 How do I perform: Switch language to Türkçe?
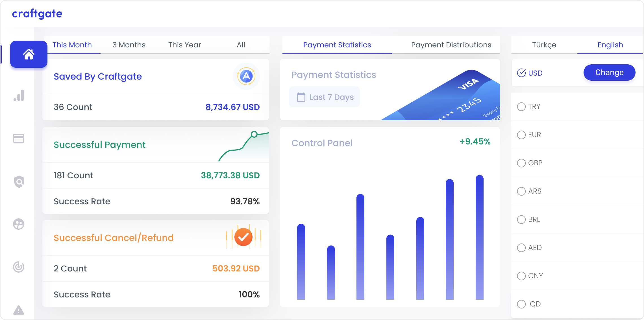click(544, 45)
